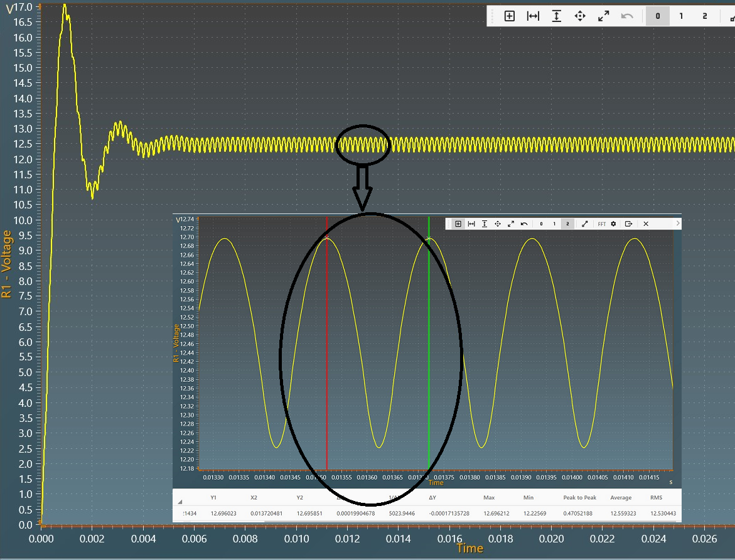This screenshot has height=560, width=735.
Task: Open inset graph settings gear
Action: [614, 223]
